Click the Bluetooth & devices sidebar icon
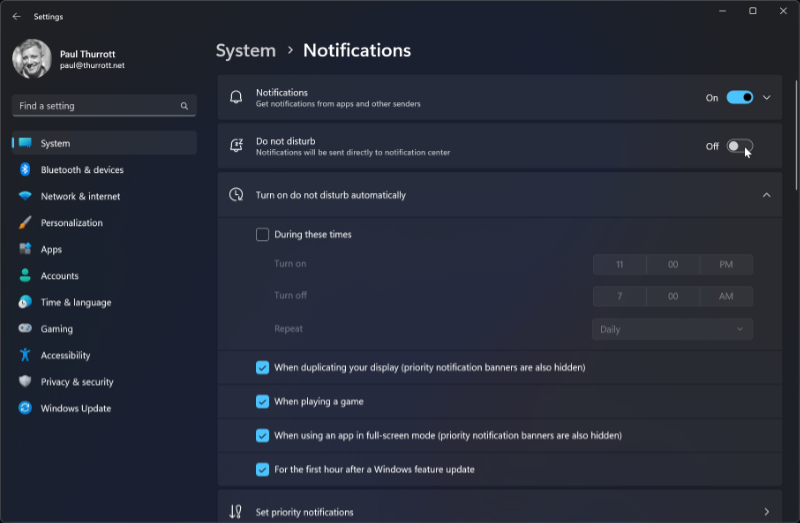800x523 pixels. (25, 170)
